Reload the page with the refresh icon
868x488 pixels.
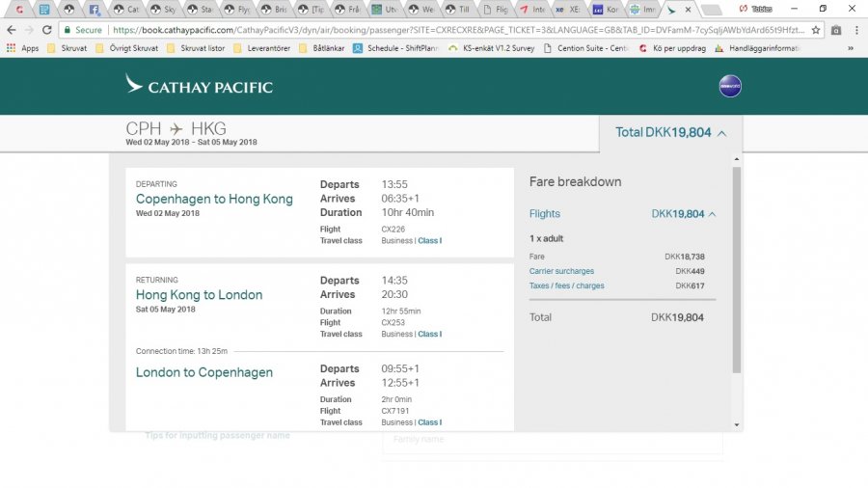[47, 30]
